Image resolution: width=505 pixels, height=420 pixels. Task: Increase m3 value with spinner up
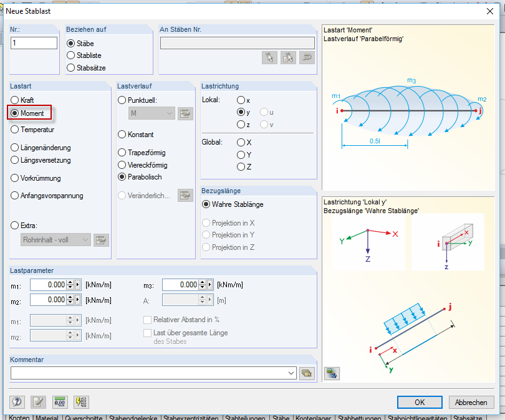[x=202, y=282]
